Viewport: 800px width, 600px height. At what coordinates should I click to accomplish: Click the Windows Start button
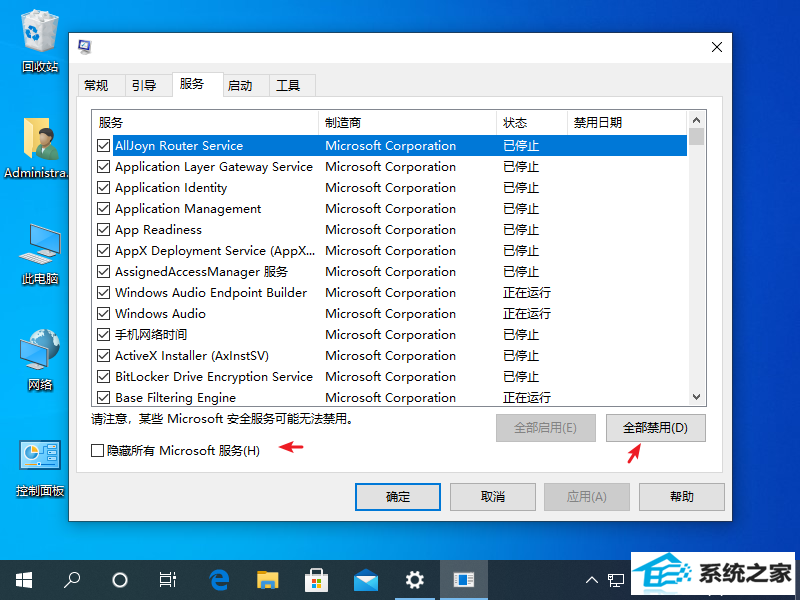point(23,580)
